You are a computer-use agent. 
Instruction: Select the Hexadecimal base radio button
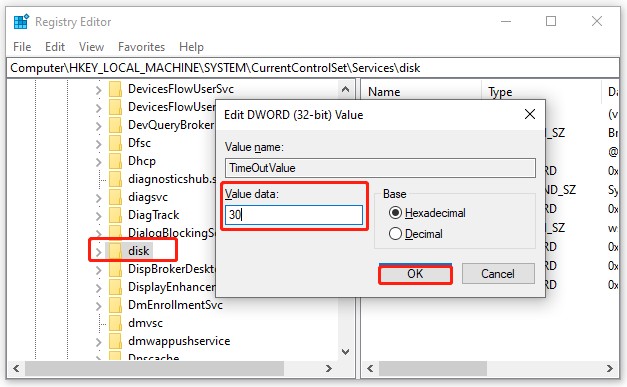[x=395, y=213]
